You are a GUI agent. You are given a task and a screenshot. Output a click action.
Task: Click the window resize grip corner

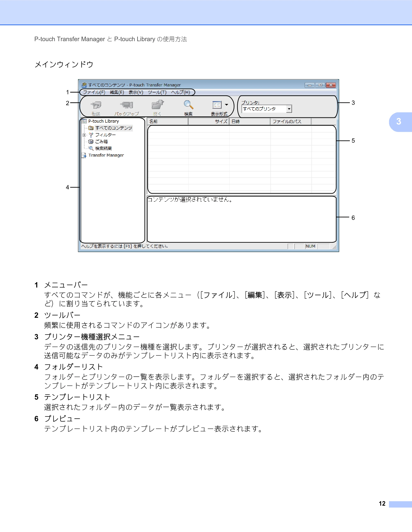click(334, 247)
